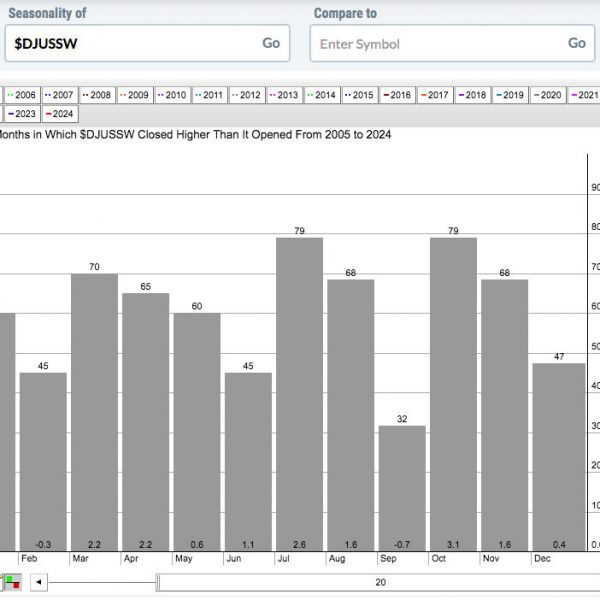Image resolution: width=600 pixels, height=600 pixels.
Task: Click the July bar labeled 79
Action: [x=300, y=395]
